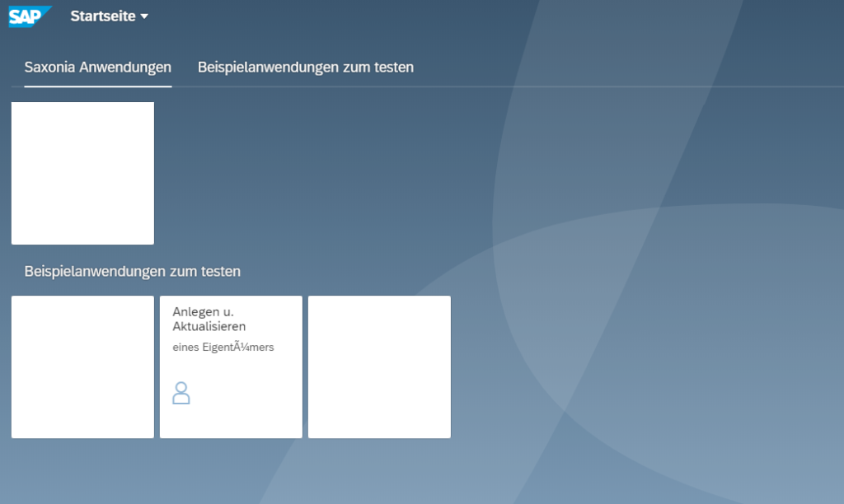Open the blank tile right of Anlegen tile

pyautogui.click(x=379, y=366)
